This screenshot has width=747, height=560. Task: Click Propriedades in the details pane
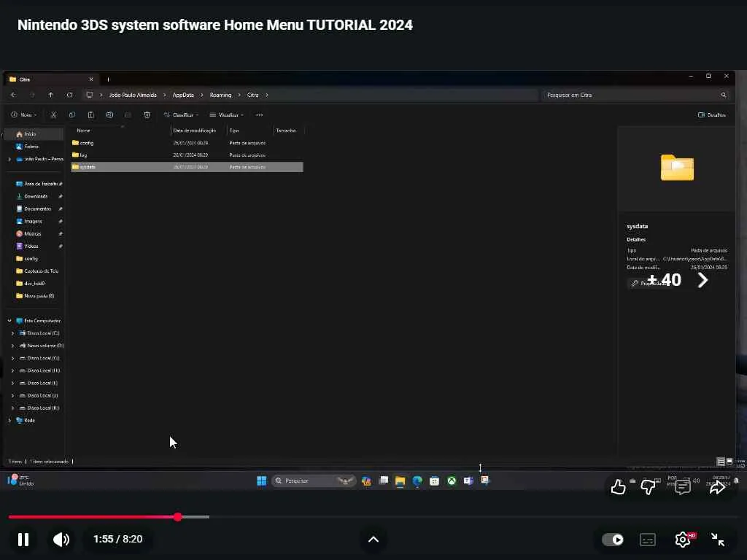coord(649,284)
